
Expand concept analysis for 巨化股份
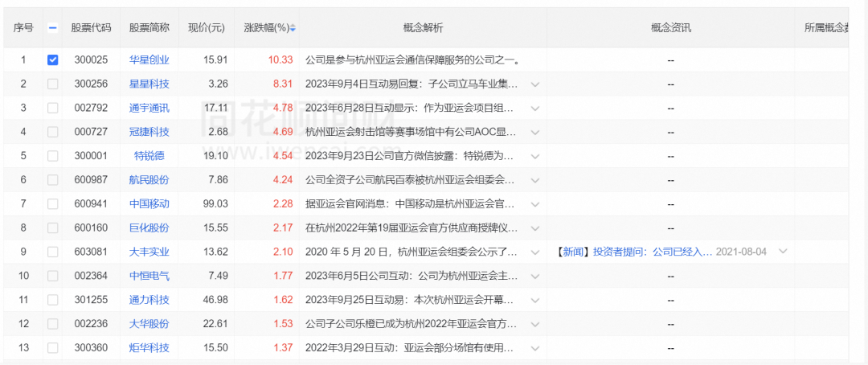[x=534, y=228]
